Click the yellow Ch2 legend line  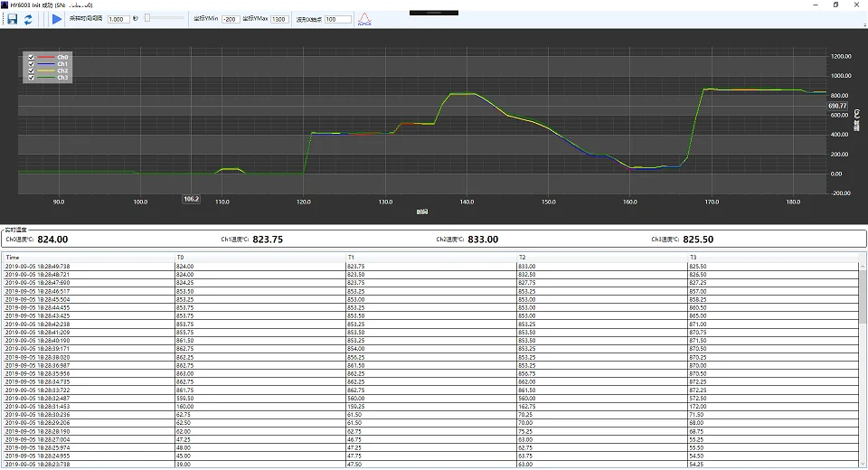(46, 70)
